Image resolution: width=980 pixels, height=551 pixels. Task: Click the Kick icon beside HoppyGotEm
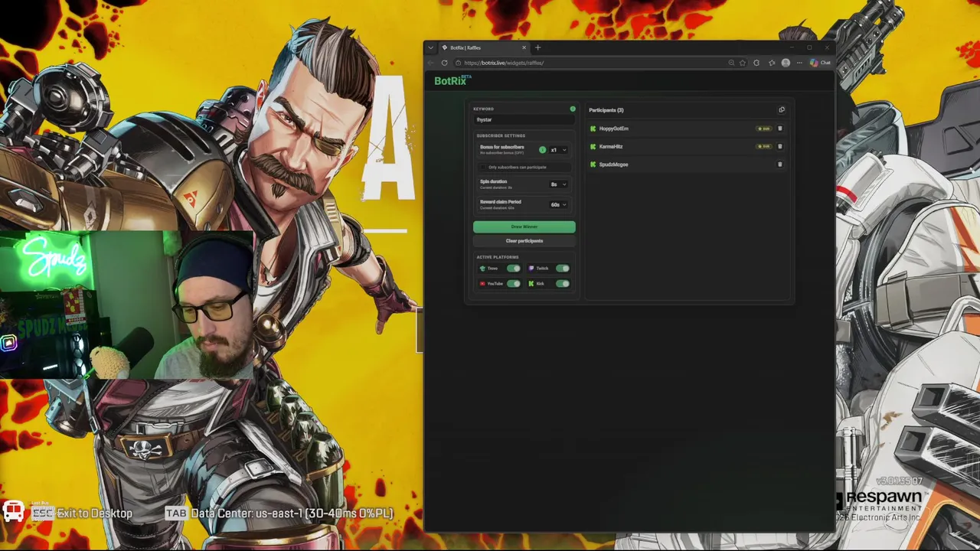[x=593, y=129]
